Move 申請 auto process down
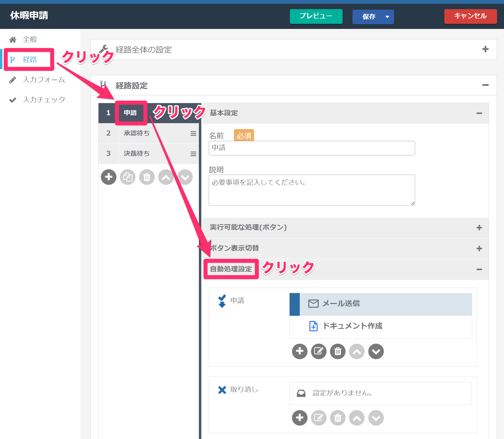Screen dimensions: 504x439 (x=376, y=351)
